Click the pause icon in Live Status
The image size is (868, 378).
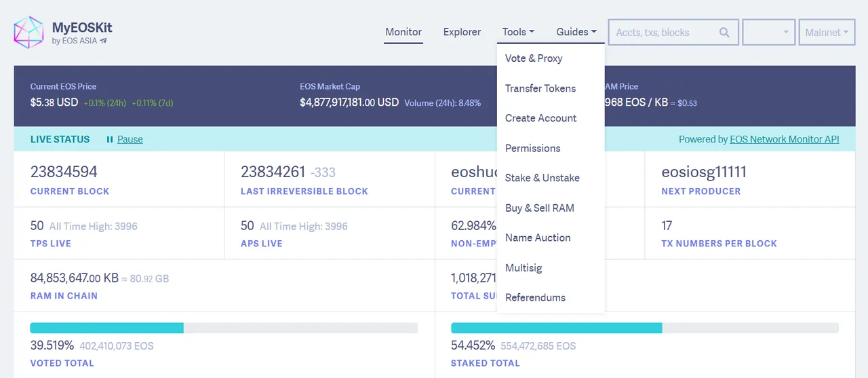[x=109, y=139]
